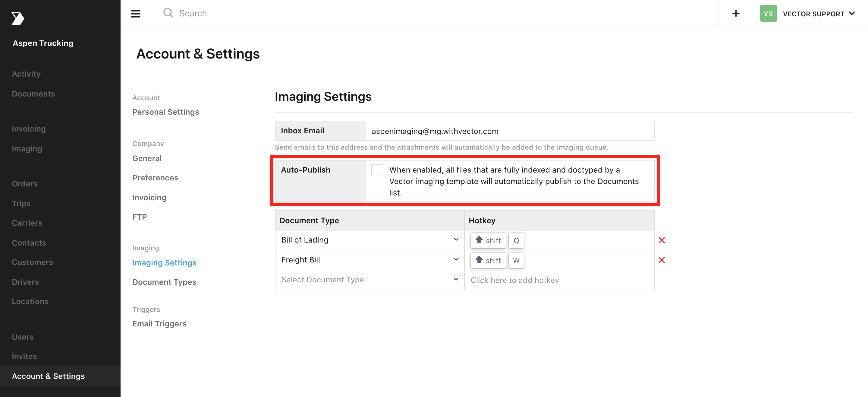
Task: Click the search magnifier icon
Action: [x=168, y=13]
